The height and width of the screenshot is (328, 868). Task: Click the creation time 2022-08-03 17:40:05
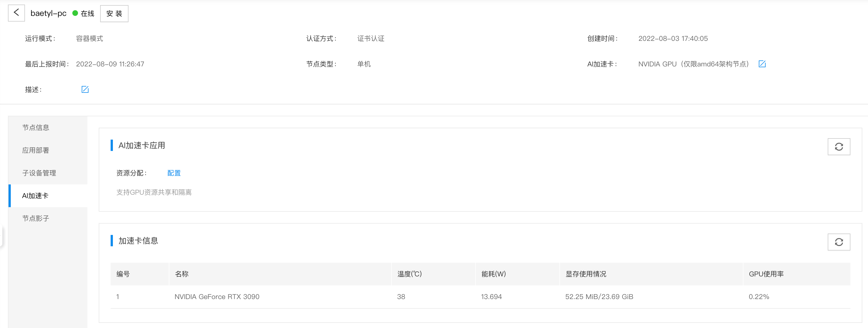click(x=673, y=38)
